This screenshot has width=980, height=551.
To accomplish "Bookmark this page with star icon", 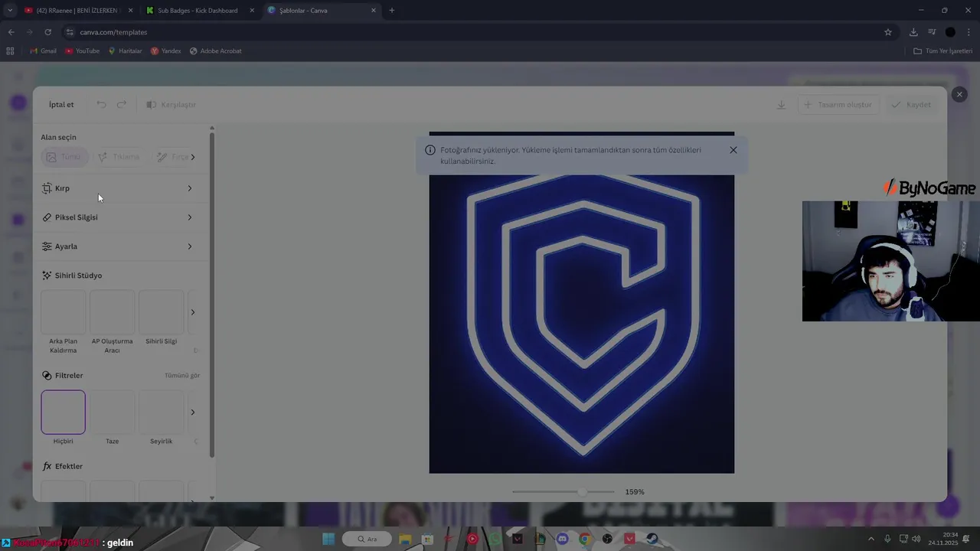I will 888,32.
